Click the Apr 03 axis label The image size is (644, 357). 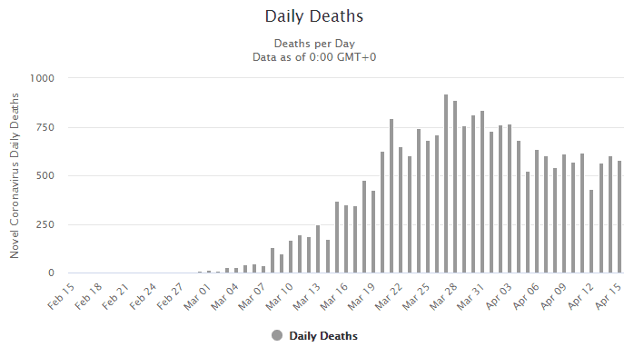pos(499,297)
